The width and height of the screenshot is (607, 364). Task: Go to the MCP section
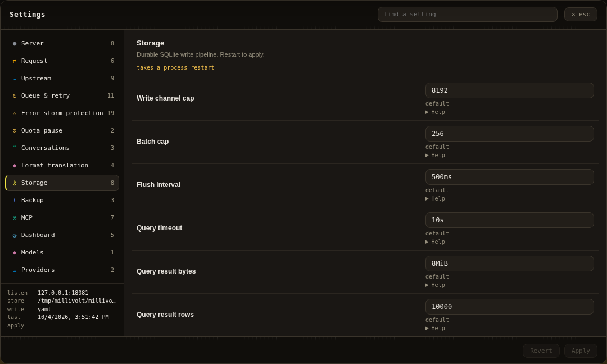(62, 217)
